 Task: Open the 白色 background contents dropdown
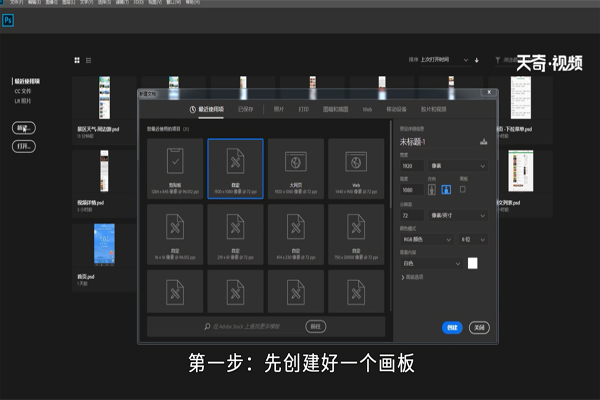(431, 263)
